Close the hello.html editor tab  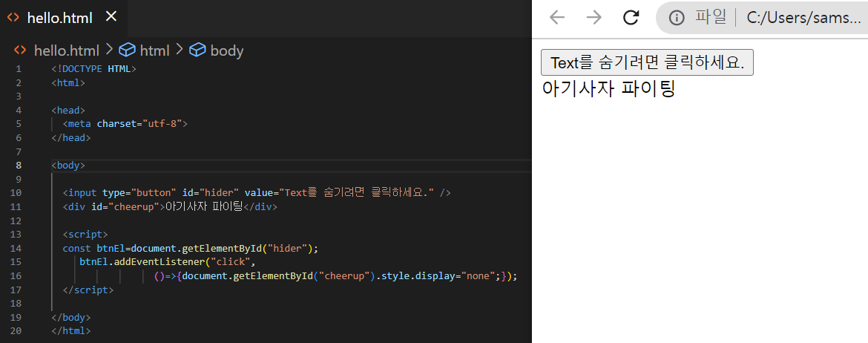(x=111, y=17)
